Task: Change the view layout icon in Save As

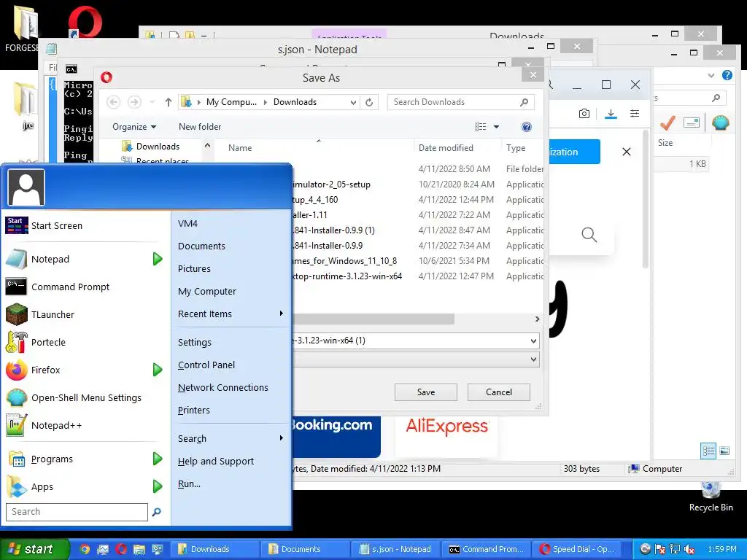Action: point(481,127)
